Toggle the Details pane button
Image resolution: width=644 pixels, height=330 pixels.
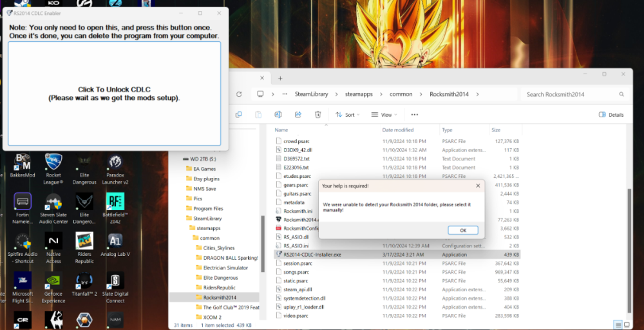(611, 115)
